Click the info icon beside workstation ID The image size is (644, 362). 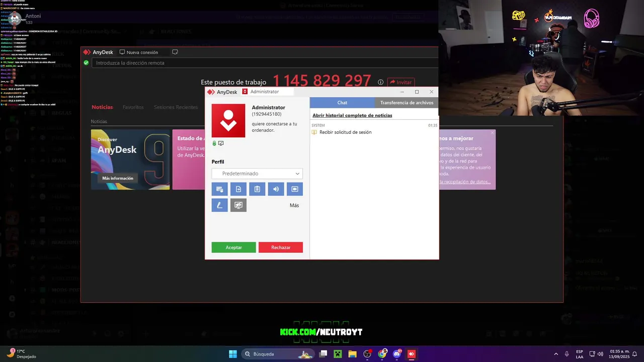(x=381, y=82)
